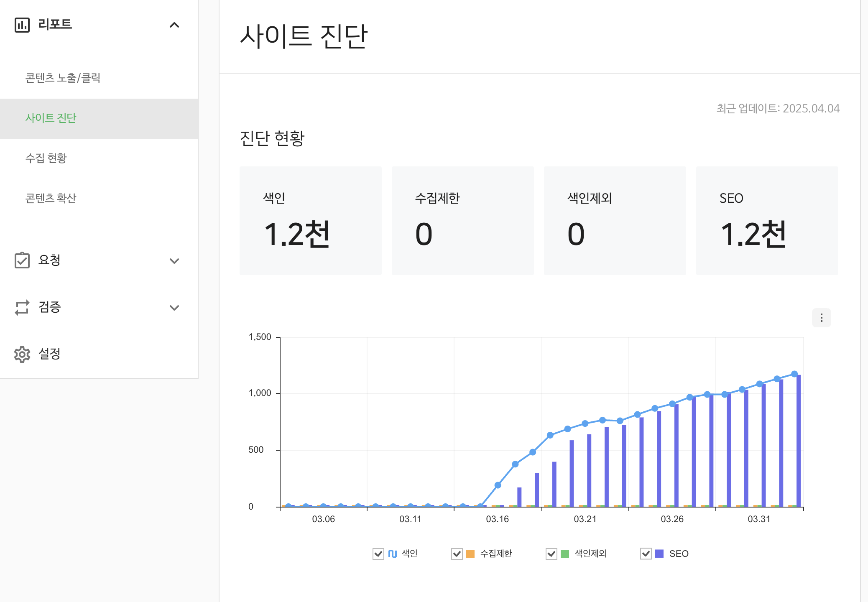Toggle the SEO legend checkbox

pos(646,554)
